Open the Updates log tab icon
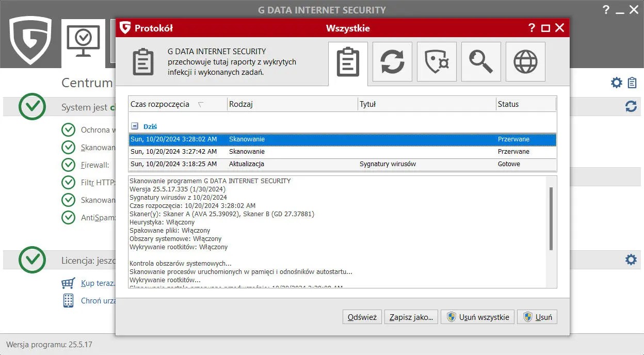 tap(392, 61)
